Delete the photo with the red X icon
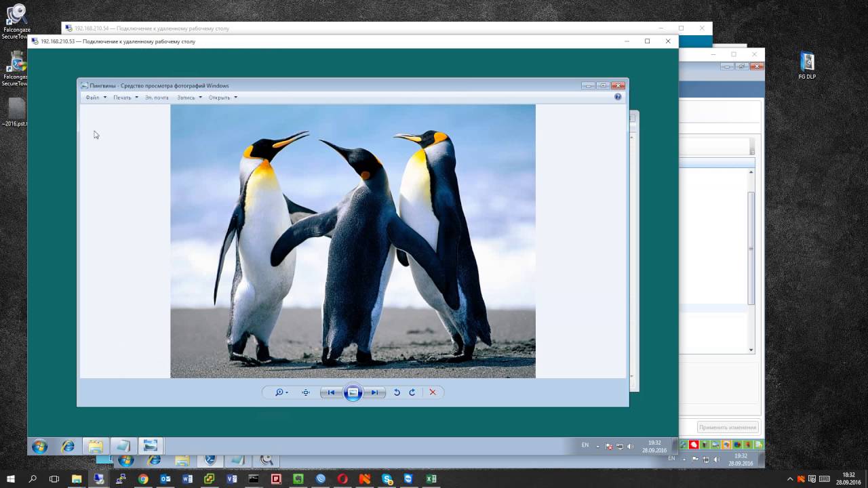This screenshot has width=868, height=488. [x=433, y=392]
